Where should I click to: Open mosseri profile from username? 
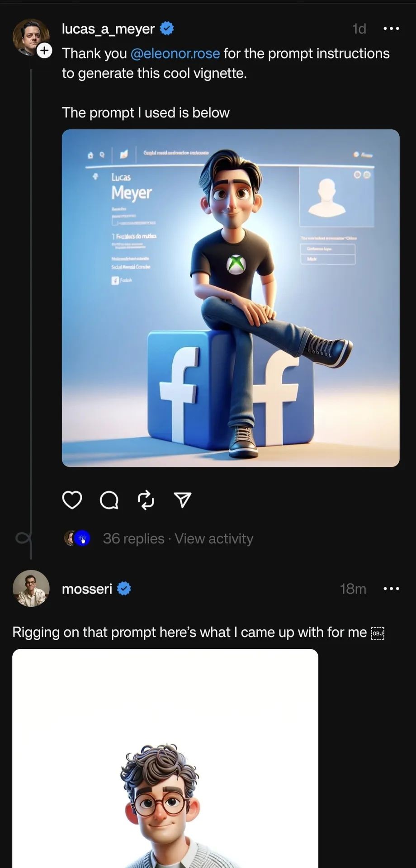coord(87,589)
